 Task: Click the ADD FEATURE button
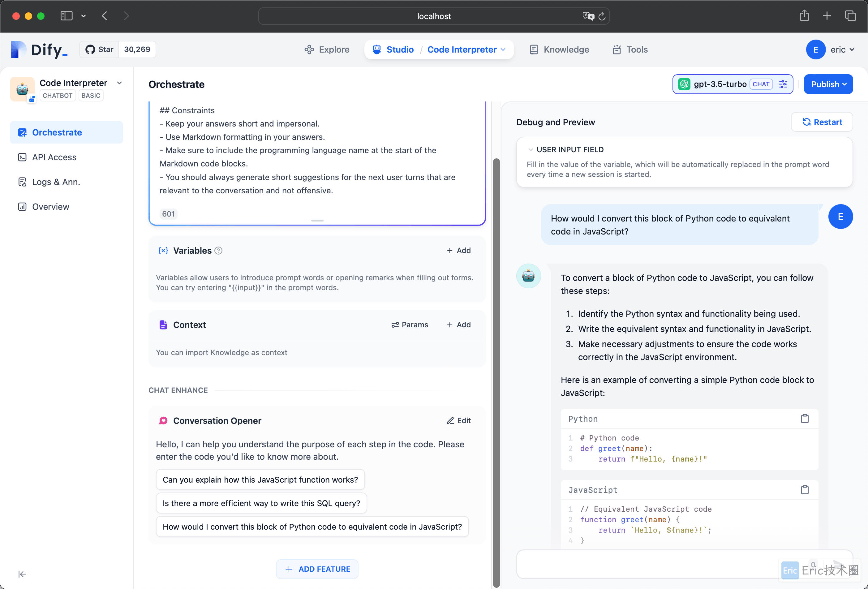[317, 569]
